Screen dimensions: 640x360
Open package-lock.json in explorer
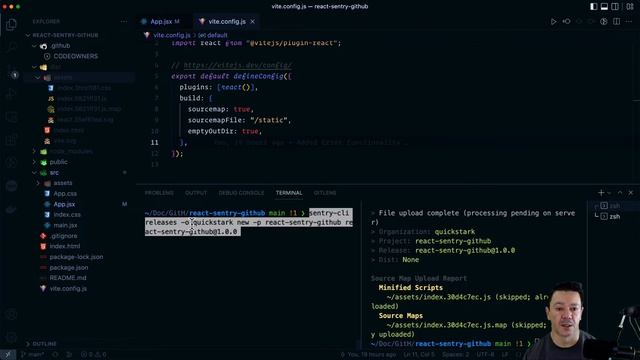tap(76, 257)
